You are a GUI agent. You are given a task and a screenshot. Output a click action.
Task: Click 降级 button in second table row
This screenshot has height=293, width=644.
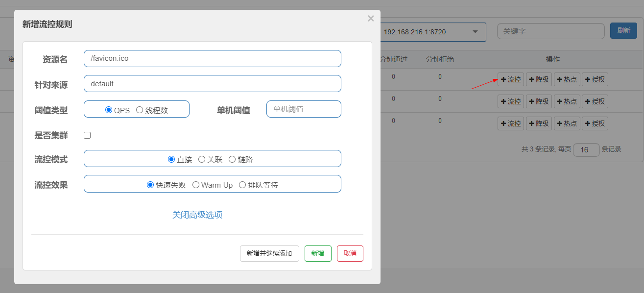click(539, 101)
